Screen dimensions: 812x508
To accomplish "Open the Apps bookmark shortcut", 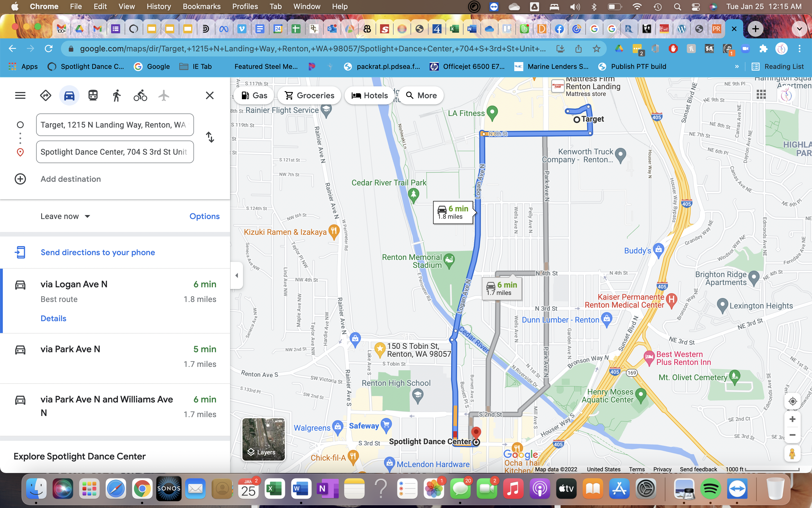I will [x=23, y=67].
